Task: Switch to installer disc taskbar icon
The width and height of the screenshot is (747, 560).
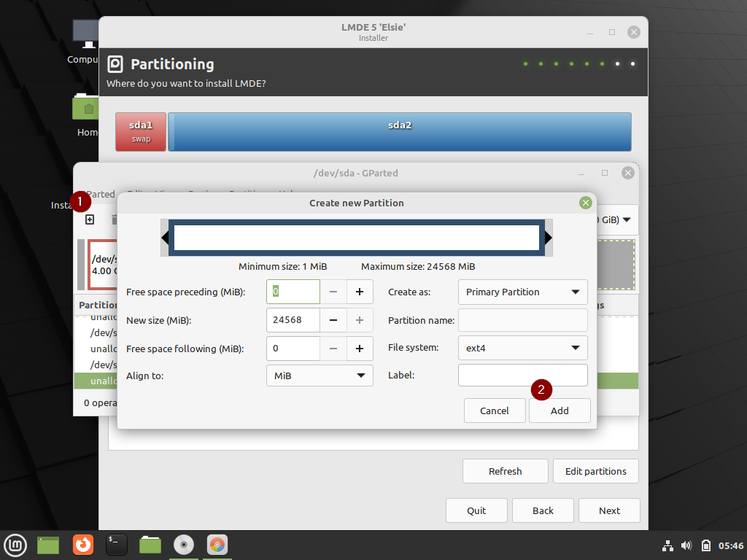Action: point(183,545)
